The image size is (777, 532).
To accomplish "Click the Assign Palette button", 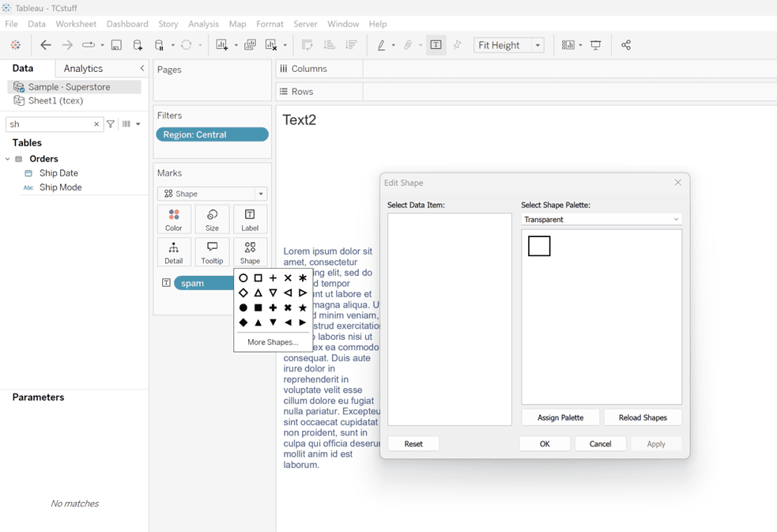I will 560,417.
